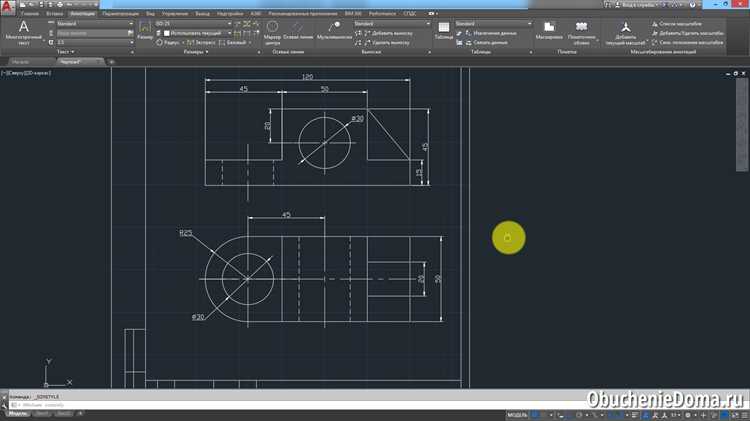Image resolution: width=750 pixels, height=421 pixels.
Task: Click the Baseline (Базовый) dimension icon
Action: [222, 43]
